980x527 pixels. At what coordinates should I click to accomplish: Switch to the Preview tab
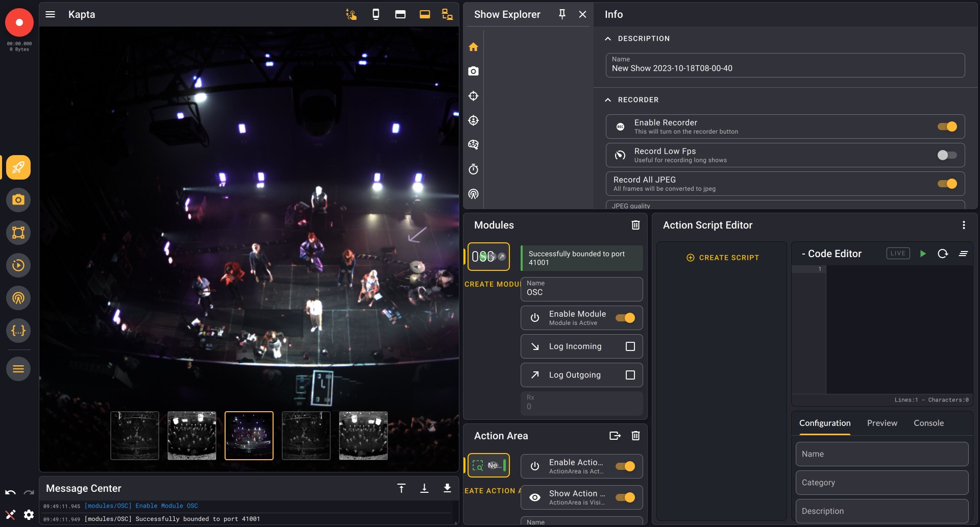tap(881, 423)
